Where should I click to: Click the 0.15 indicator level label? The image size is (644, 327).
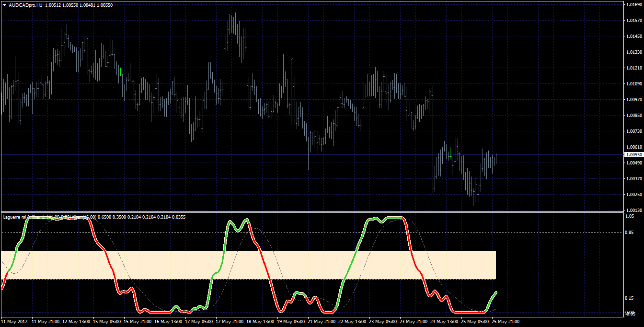tap(630, 298)
